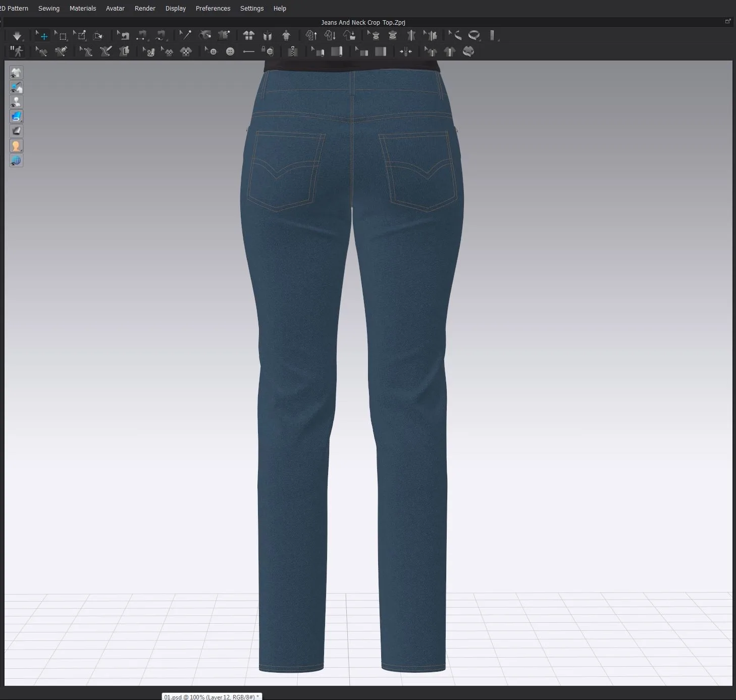Select the Edit Sewing machine tool
The image size is (736, 700).
(123, 35)
